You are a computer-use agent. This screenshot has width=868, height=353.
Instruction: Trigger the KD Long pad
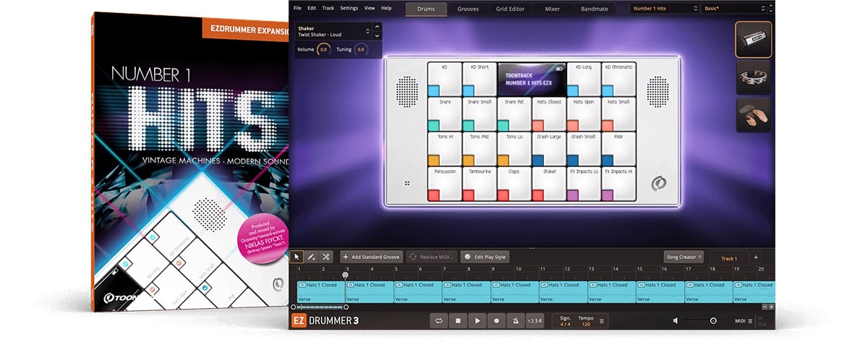pos(584,79)
